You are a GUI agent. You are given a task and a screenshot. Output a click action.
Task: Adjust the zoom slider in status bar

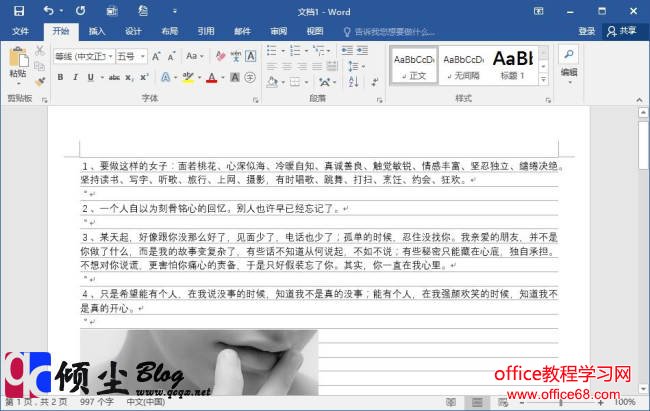coord(560,402)
